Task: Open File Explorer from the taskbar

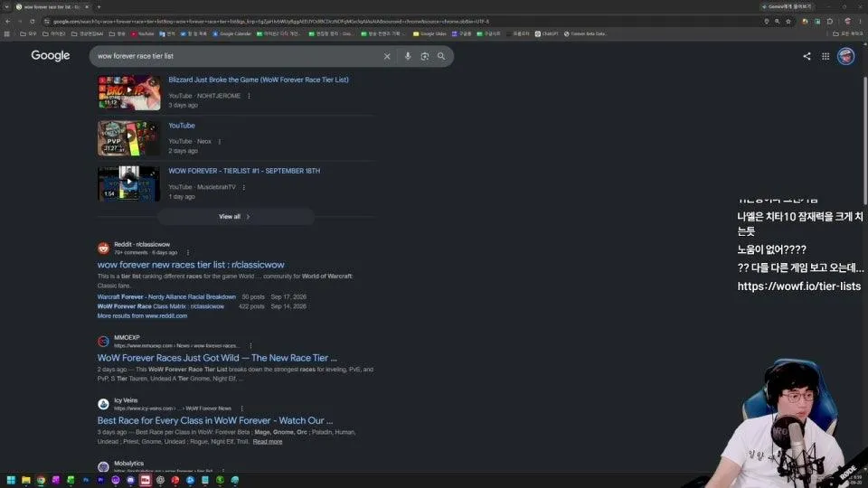Action: [x=26, y=480]
